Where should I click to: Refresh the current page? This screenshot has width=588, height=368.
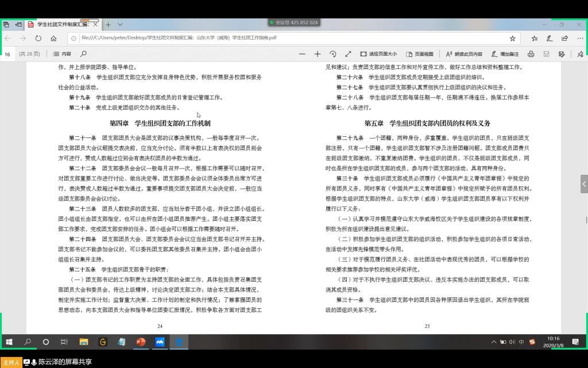(38, 39)
